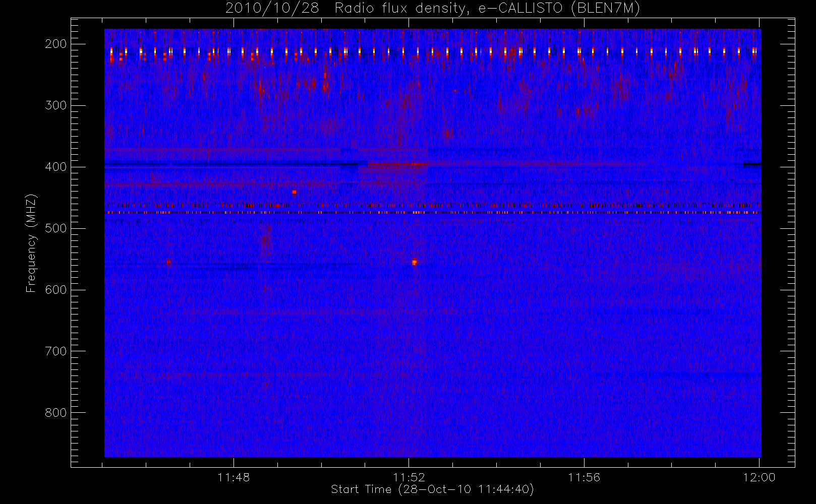Click the 700 frequency tick label
This screenshot has height=504, width=816.
[55, 351]
